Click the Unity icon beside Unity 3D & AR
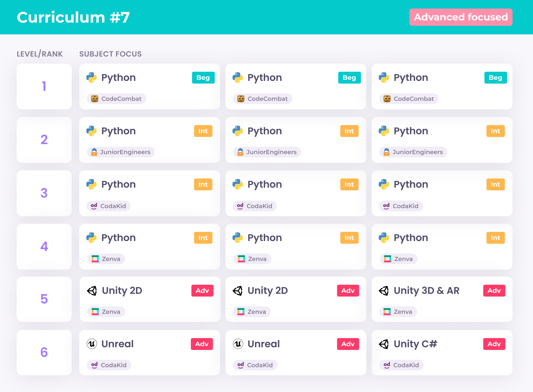Screen dimensions: 533x392 384,291
